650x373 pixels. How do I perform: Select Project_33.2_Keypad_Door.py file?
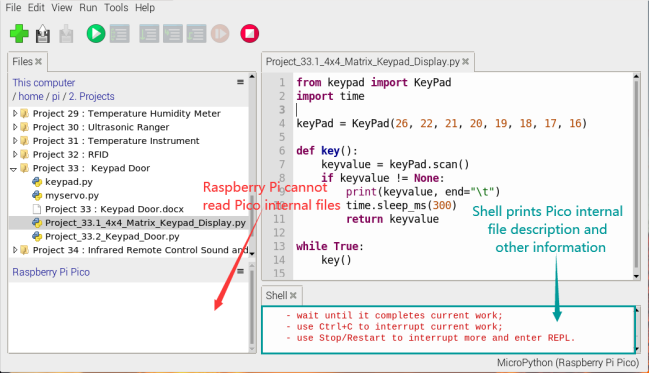tap(112, 236)
